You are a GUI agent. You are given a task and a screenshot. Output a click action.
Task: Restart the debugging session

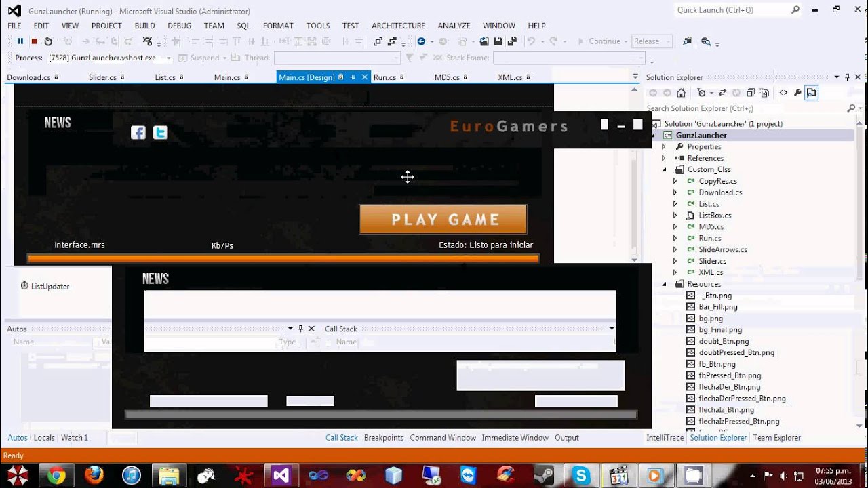(48, 41)
